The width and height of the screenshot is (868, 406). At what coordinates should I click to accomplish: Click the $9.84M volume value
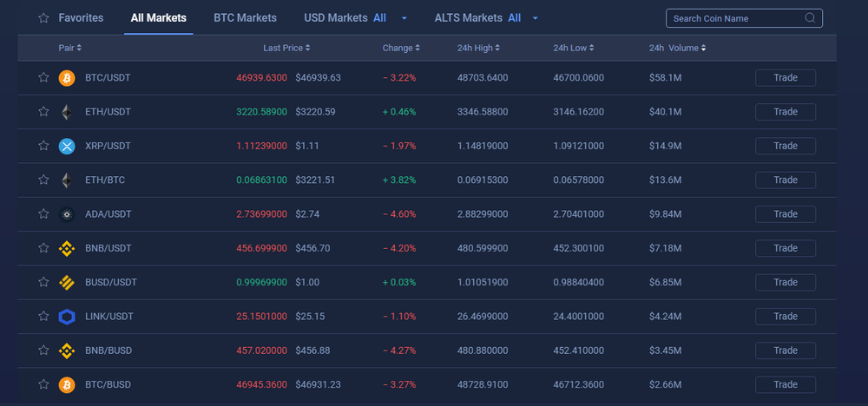666,214
